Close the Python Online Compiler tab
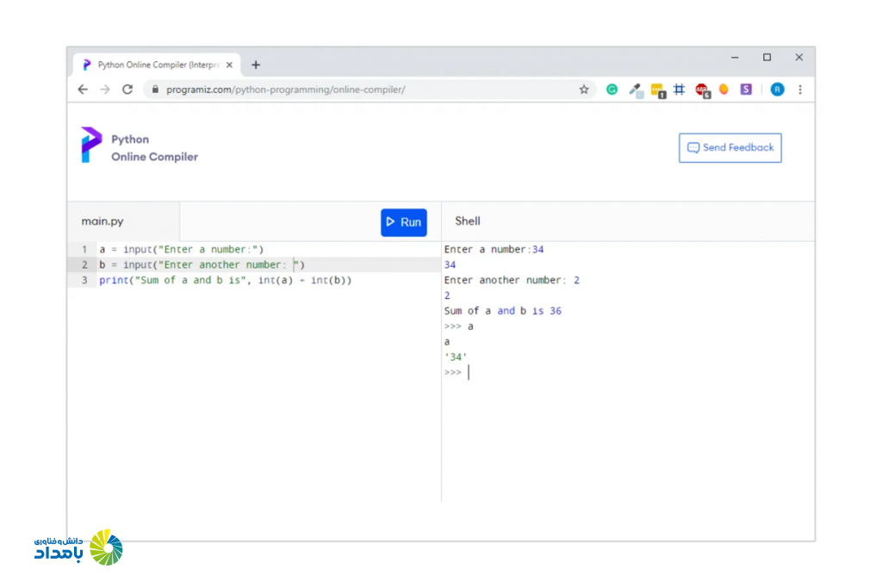This screenshot has height=588, width=882. click(x=229, y=65)
